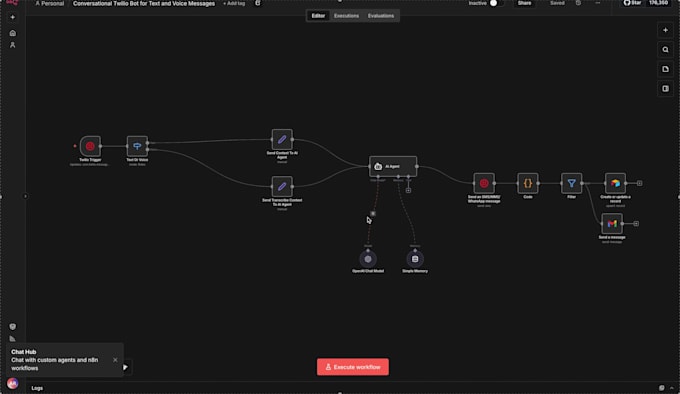Open the Twilio Trigger node
Viewport: 680px width, 394px height.
click(x=90, y=146)
